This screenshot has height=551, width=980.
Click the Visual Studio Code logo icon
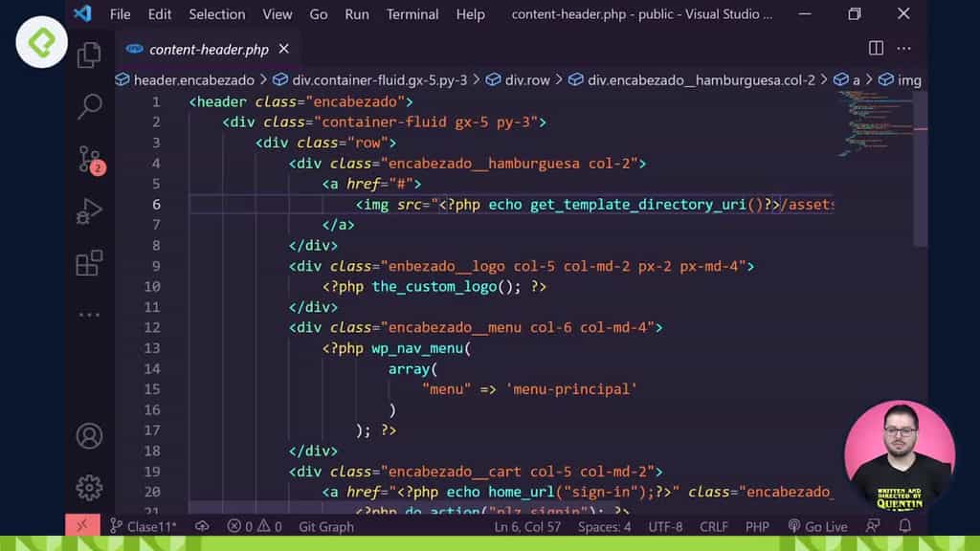pyautogui.click(x=82, y=13)
